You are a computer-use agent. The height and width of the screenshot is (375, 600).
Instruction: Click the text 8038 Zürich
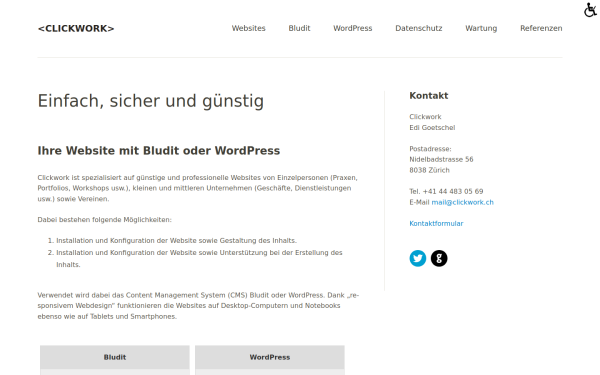point(429,170)
